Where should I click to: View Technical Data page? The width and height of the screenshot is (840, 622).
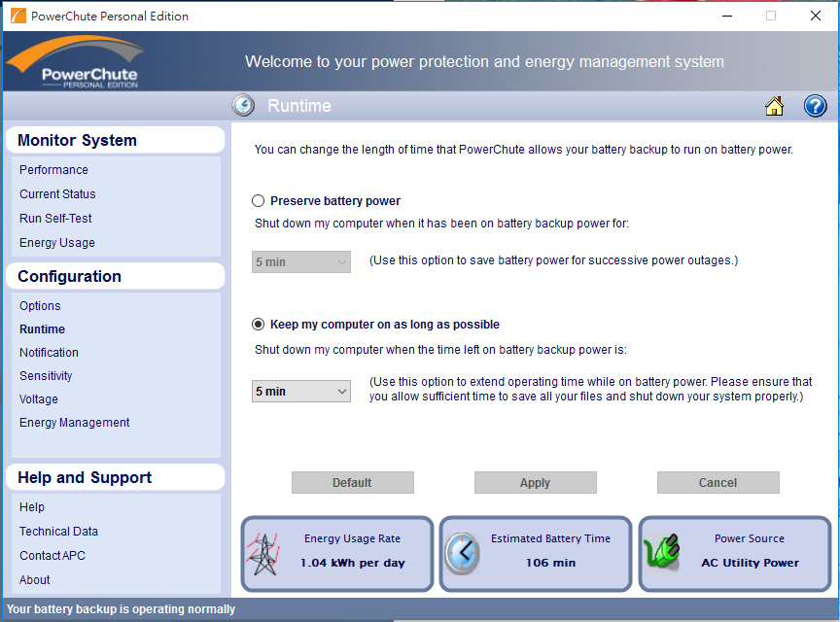(x=58, y=532)
